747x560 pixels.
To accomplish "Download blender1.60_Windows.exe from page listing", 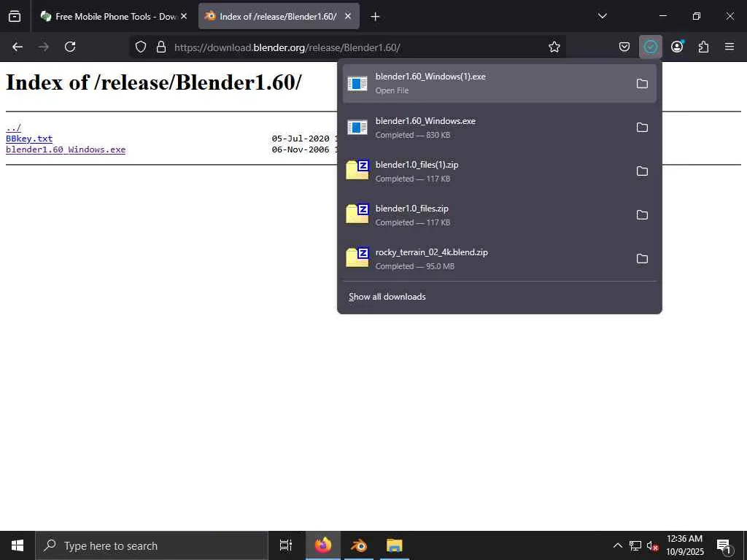I will point(66,149).
